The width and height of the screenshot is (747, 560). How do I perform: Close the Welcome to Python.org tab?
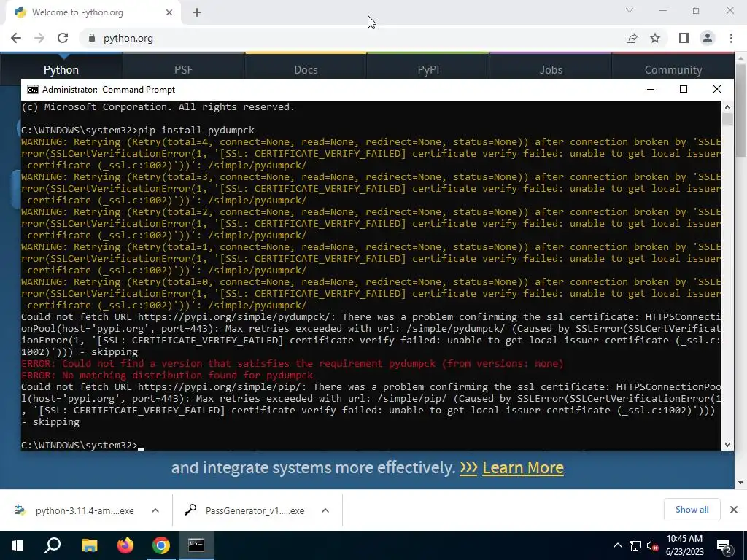pyautogui.click(x=169, y=12)
